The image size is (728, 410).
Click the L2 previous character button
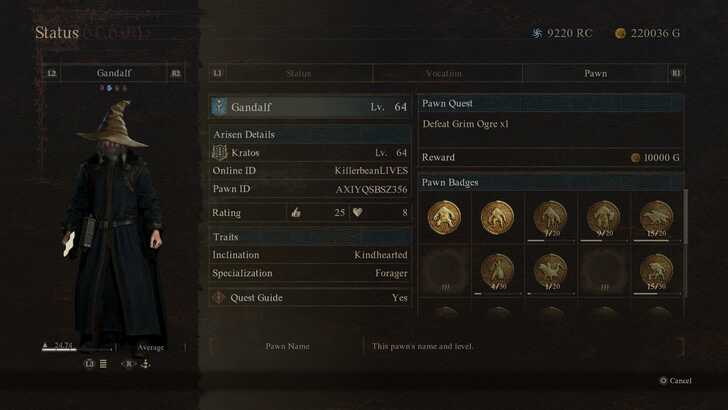click(x=52, y=73)
